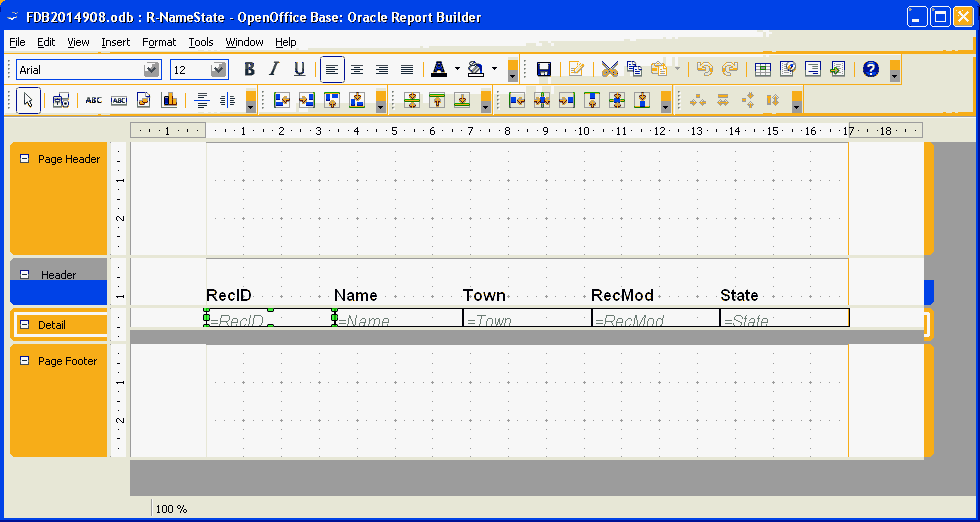Open the Arial font name dropdown
Image resolution: width=980 pixels, height=522 pixels.
pyautogui.click(x=152, y=69)
